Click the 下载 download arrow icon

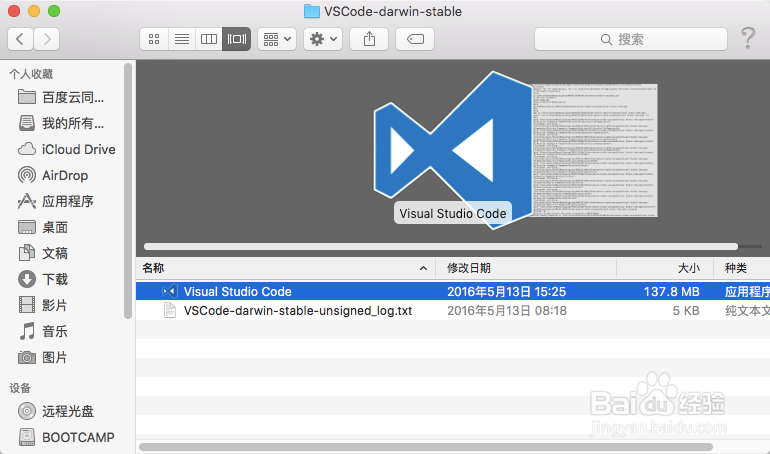point(27,279)
